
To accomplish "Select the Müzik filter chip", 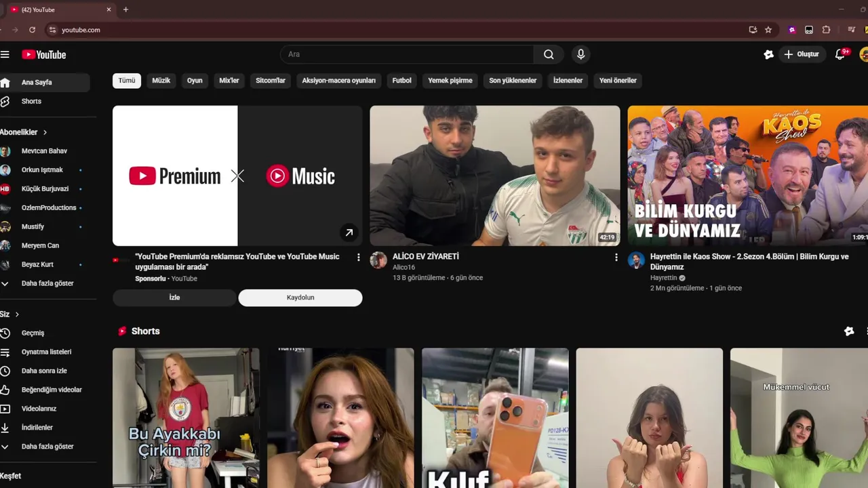I will point(161,81).
